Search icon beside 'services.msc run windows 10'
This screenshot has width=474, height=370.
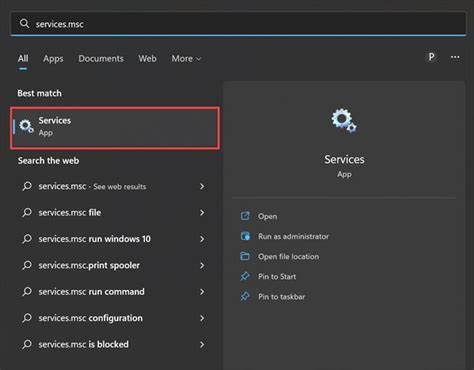pyautogui.click(x=27, y=239)
